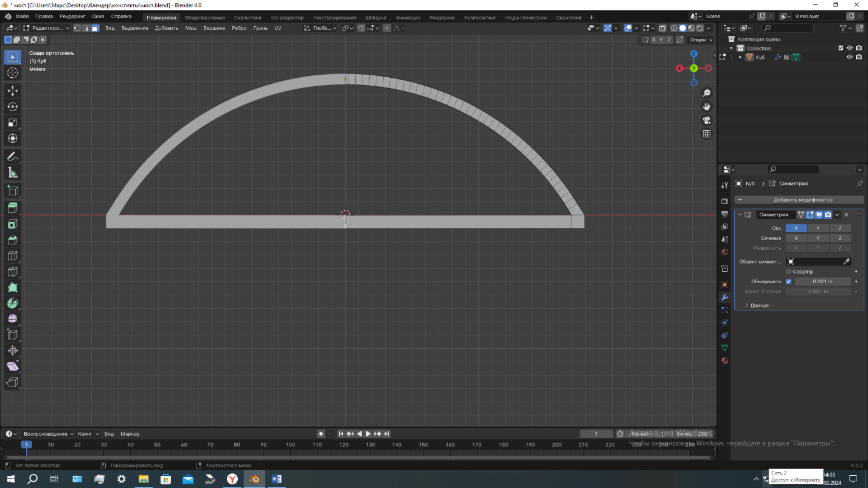Viewport: 868px width, 488px height.
Task: Select the Measure tool
Action: 12,173
